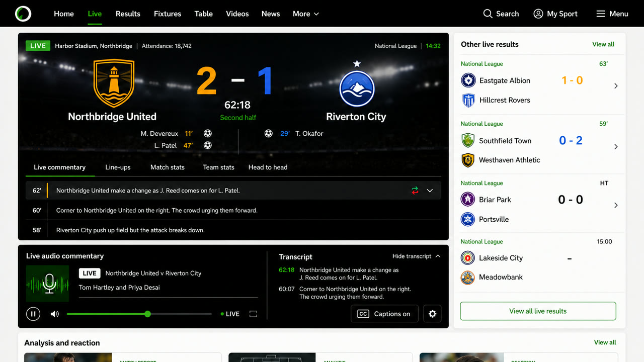Click View all in Other live results

click(x=603, y=44)
